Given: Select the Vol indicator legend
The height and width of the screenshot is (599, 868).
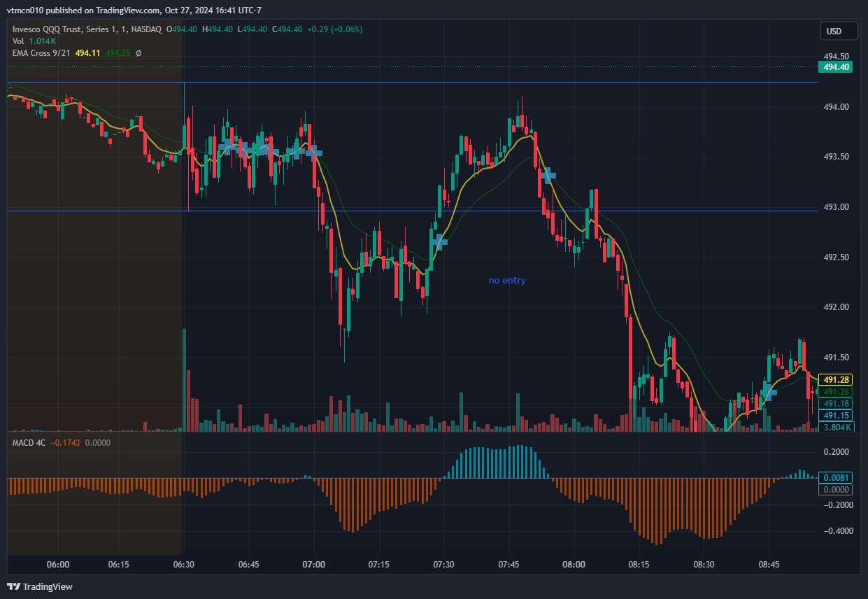Looking at the screenshot, I should (18, 41).
